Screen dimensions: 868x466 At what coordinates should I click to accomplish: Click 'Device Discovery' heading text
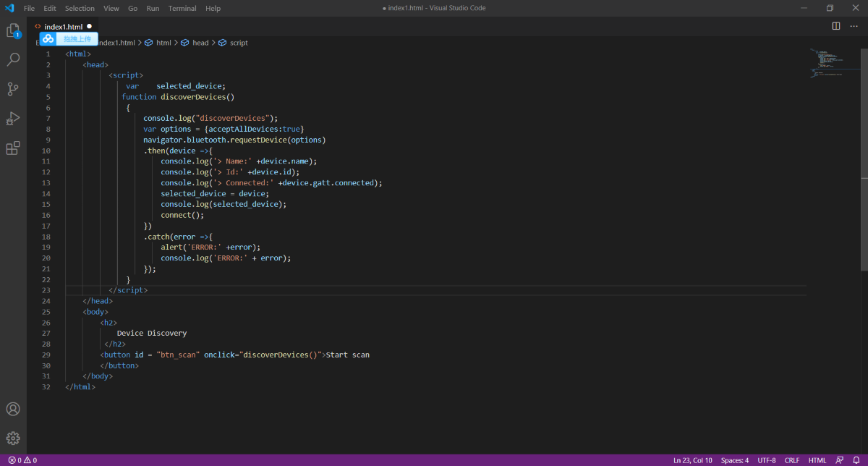[x=152, y=333]
